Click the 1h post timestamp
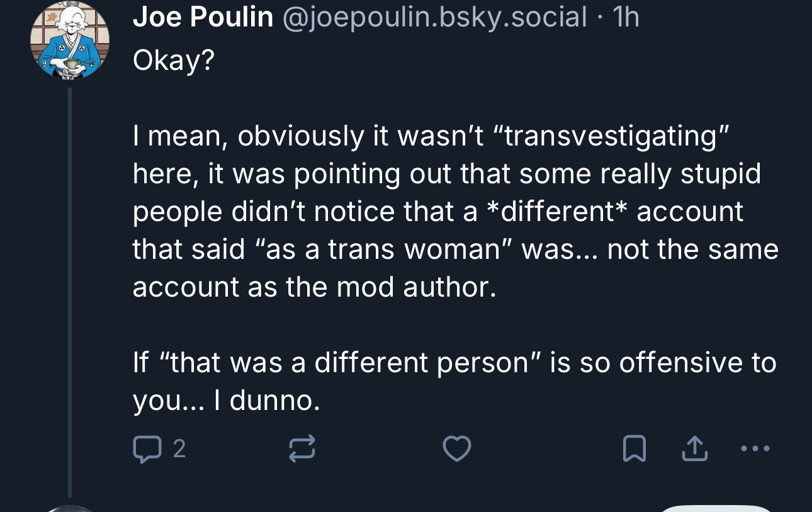 tap(625, 18)
